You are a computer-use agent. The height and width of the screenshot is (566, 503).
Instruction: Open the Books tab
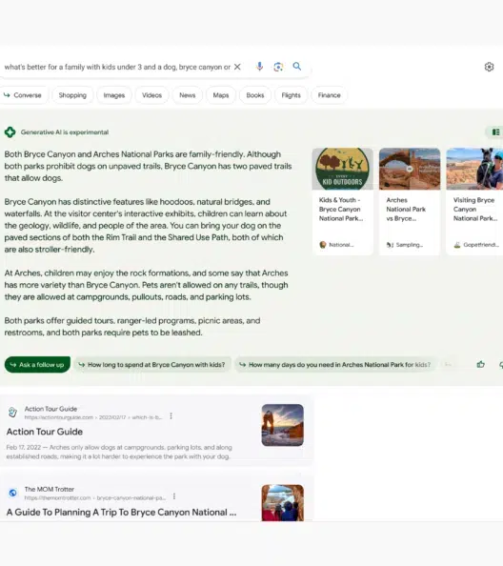tap(255, 95)
